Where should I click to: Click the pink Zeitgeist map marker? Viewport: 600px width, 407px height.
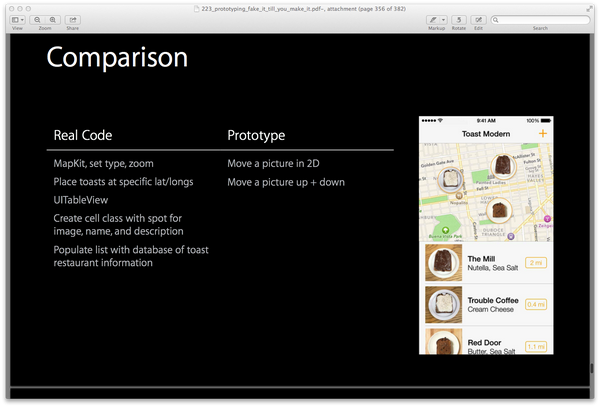coord(547,219)
